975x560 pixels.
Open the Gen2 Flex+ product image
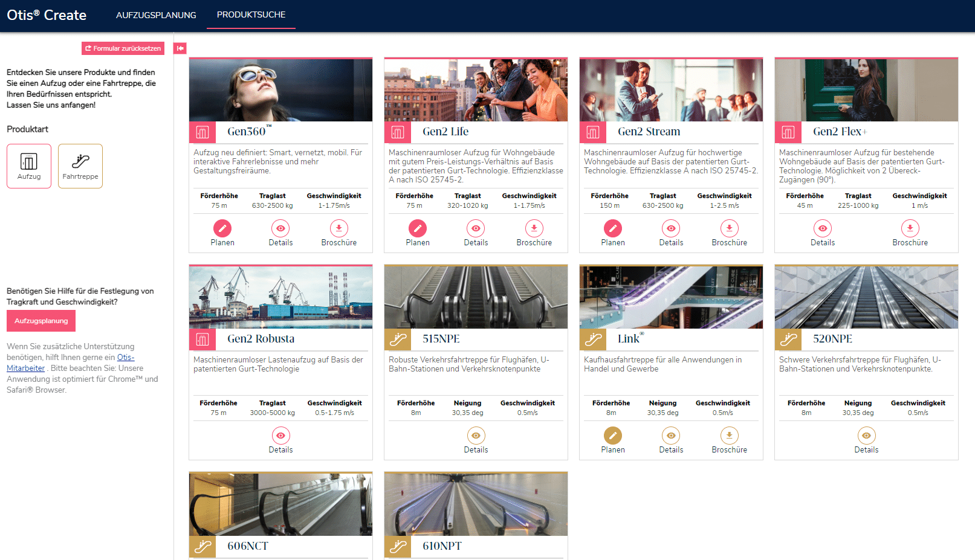coord(866,90)
